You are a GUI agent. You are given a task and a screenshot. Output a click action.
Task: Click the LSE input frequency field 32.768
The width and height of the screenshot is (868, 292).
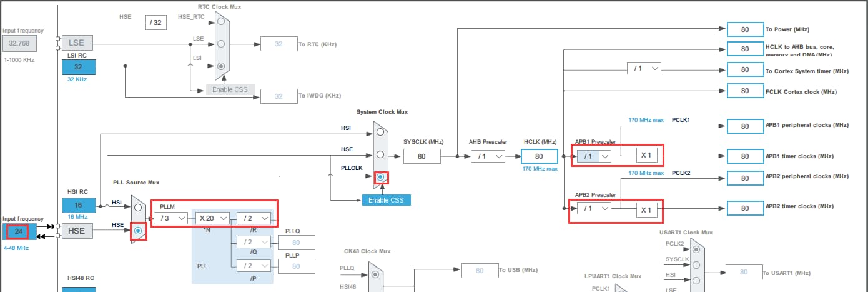click(x=20, y=43)
